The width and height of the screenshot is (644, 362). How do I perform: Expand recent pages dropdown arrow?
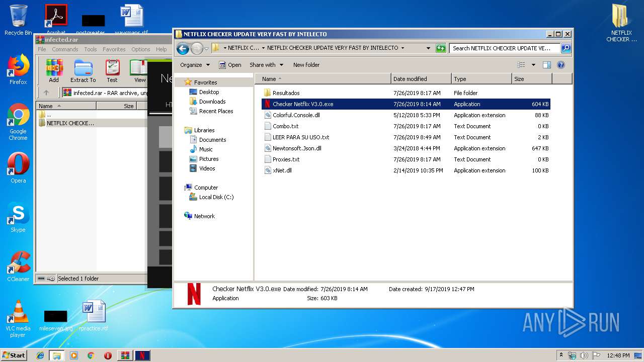(x=206, y=49)
